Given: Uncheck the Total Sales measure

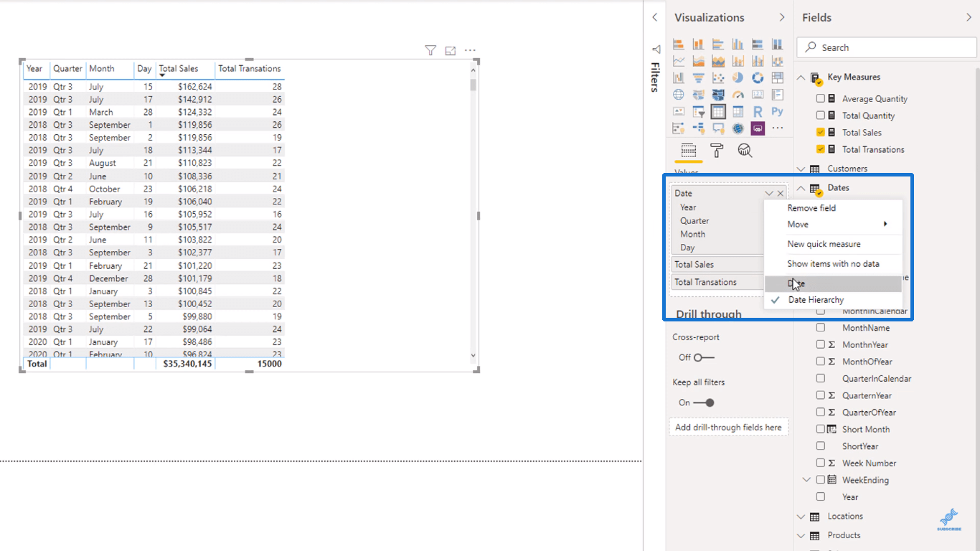Looking at the screenshot, I should [821, 132].
